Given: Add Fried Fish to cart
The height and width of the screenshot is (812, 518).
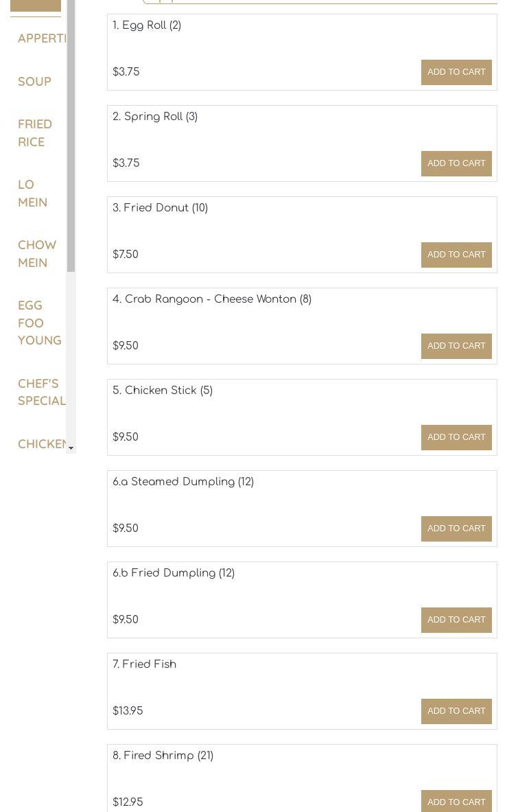Looking at the screenshot, I should tap(456, 711).
